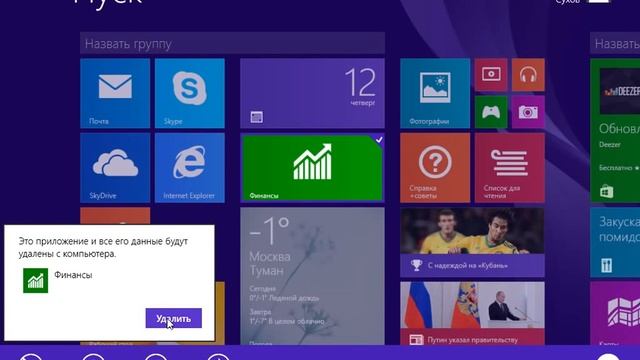The image size is (640, 360).
Task: Open the small Games controller tile
Action: point(491,112)
